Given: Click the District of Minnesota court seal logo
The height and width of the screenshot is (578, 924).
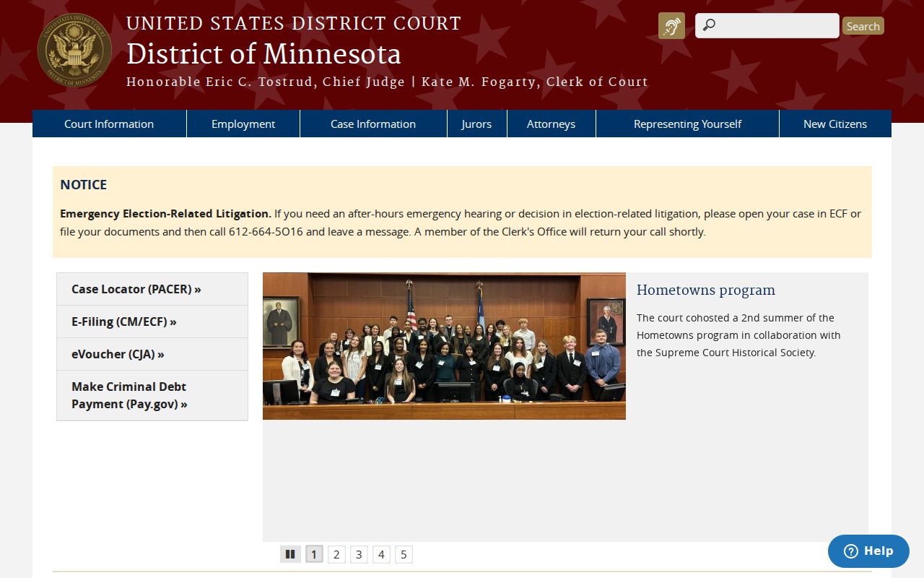Looking at the screenshot, I should [x=74, y=50].
